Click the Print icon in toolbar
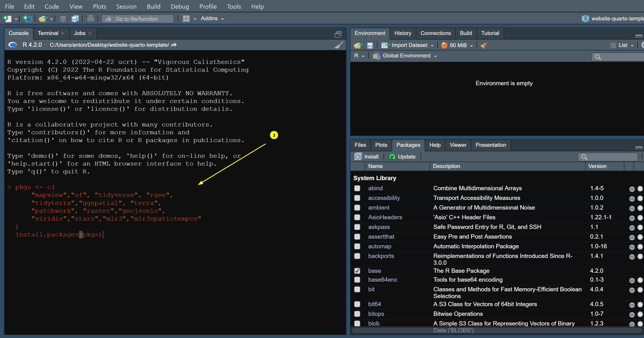This screenshot has width=644, height=338. pyautogui.click(x=91, y=19)
